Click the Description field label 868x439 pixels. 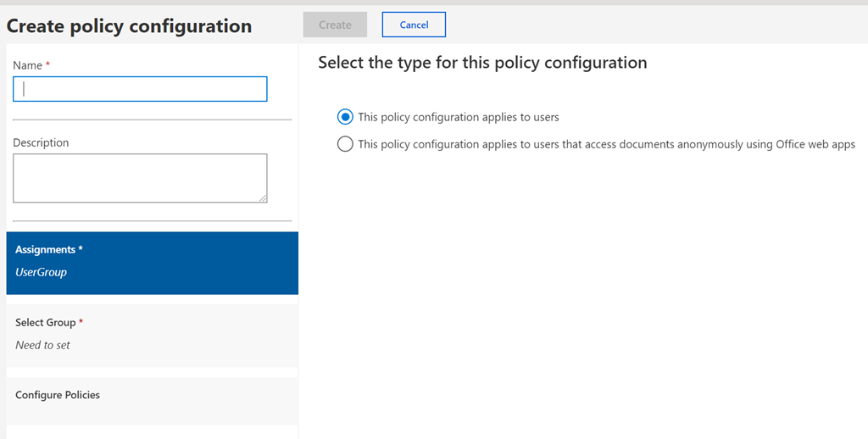41,142
